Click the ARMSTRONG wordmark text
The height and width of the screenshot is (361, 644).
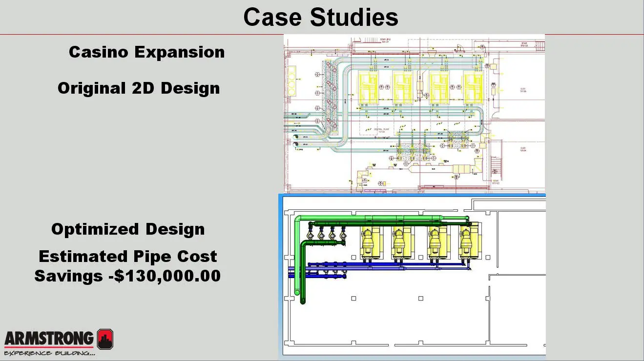point(49,338)
